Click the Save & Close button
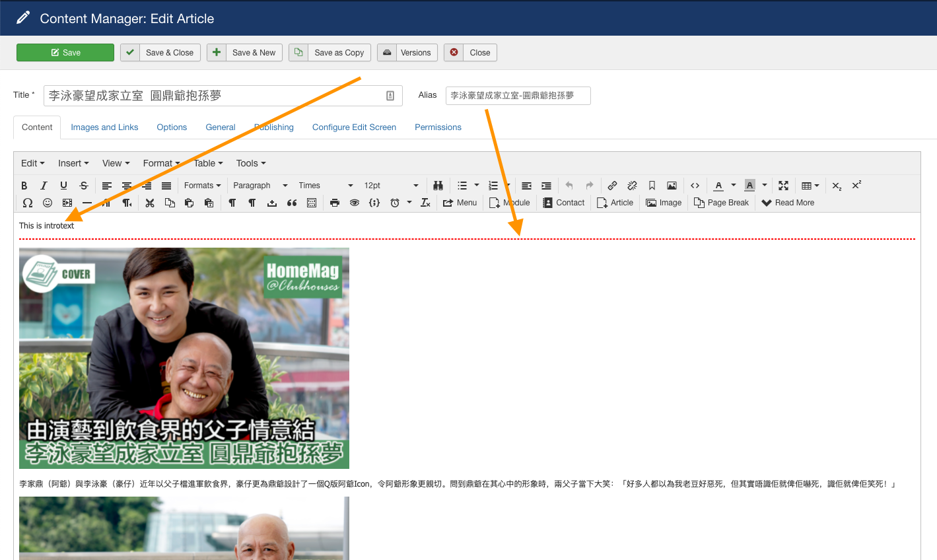Screen dimensions: 937x560 pyautogui.click(x=160, y=53)
